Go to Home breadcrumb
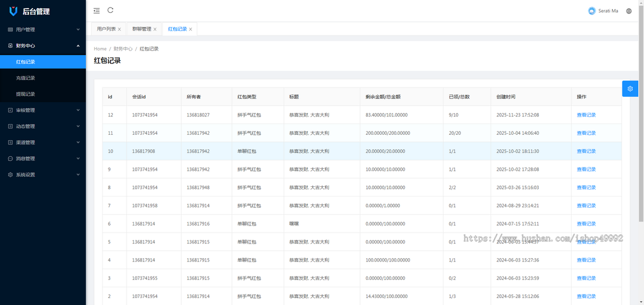The height and width of the screenshot is (305, 644). [x=100, y=49]
